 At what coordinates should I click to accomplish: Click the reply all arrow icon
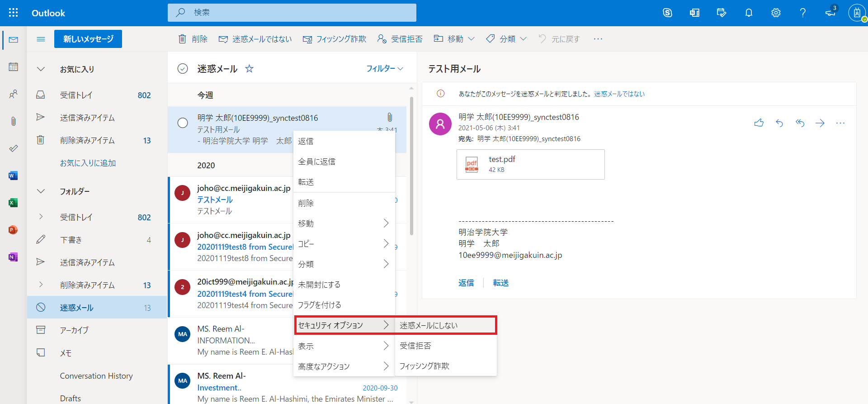click(800, 123)
